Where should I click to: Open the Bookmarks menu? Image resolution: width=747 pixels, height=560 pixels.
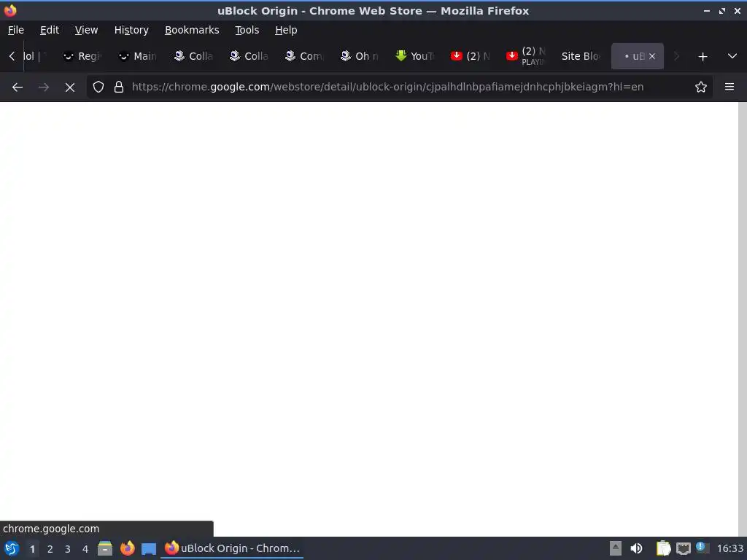click(192, 30)
